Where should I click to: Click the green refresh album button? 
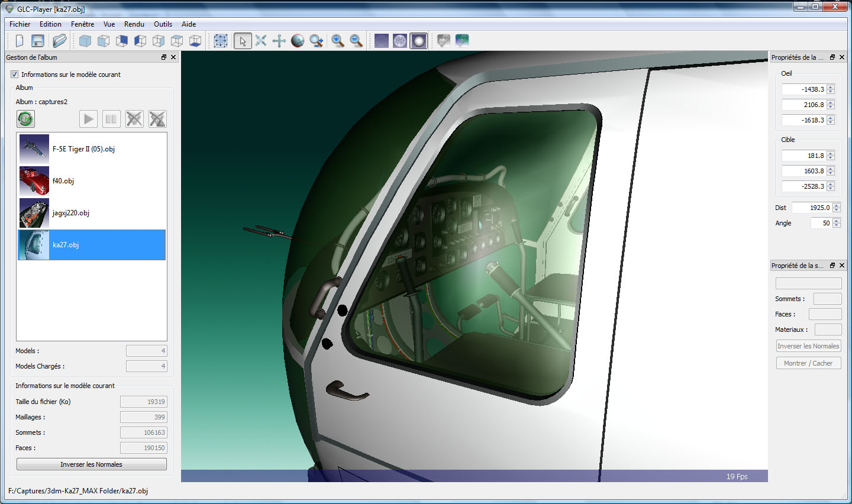click(x=25, y=119)
